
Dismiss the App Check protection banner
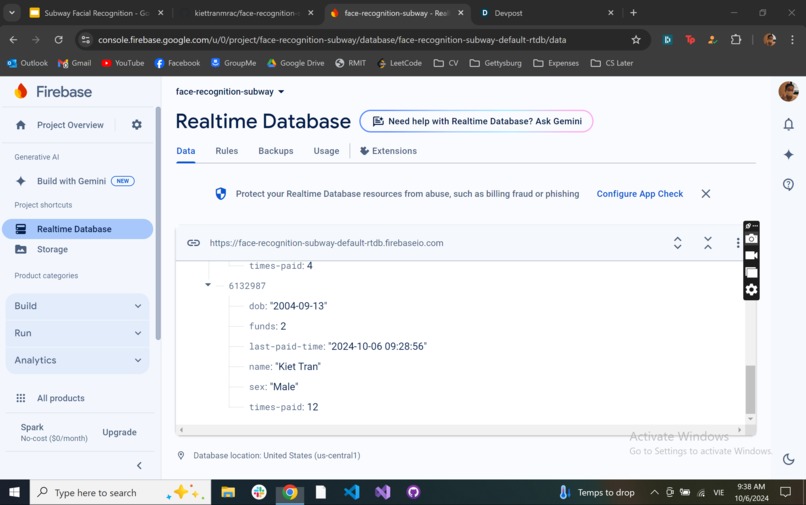pyautogui.click(x=706, y=194)
